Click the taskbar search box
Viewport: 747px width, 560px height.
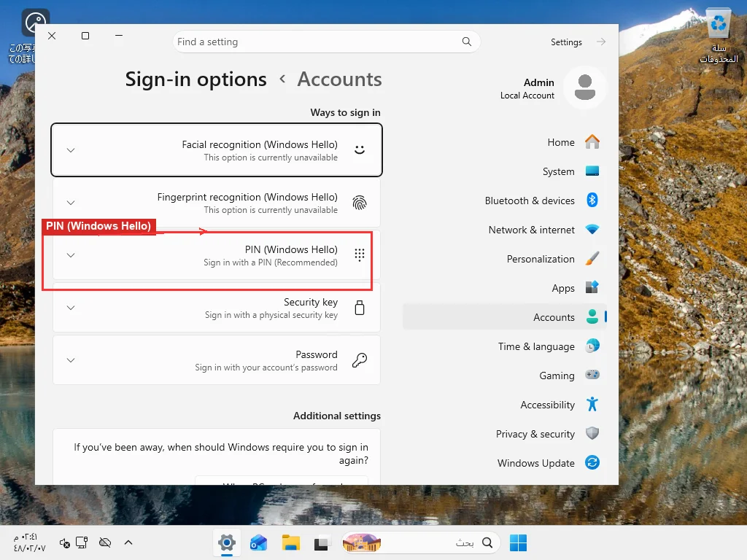[x=421, y=542]
